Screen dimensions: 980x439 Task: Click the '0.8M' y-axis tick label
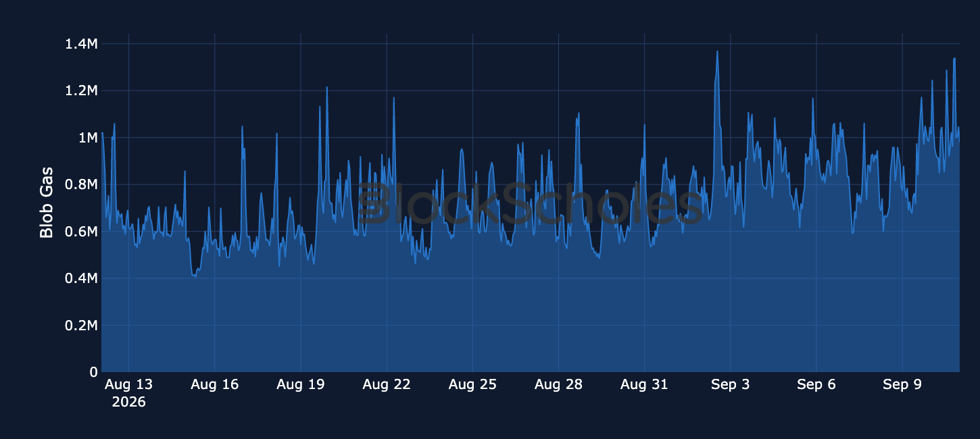[x=82, y=184]
